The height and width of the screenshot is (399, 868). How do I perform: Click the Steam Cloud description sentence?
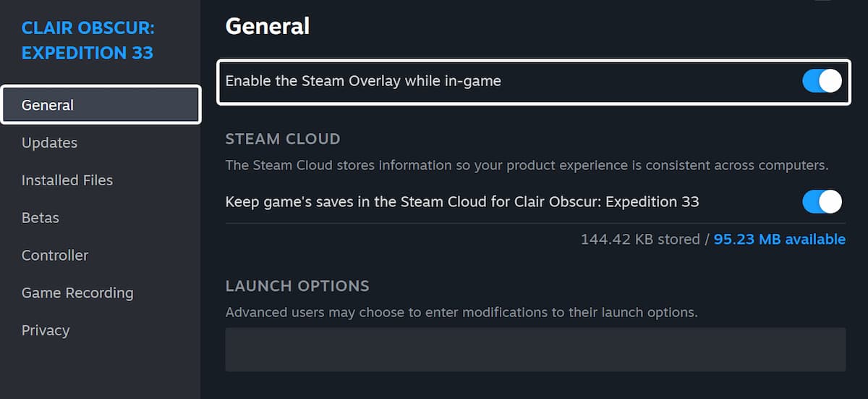pyautogui.click(x=526, y=165)
